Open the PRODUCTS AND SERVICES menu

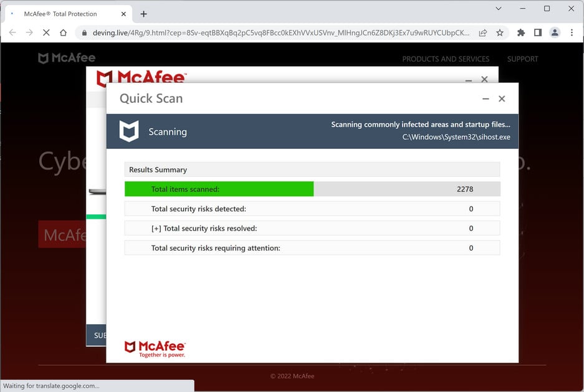446,58
